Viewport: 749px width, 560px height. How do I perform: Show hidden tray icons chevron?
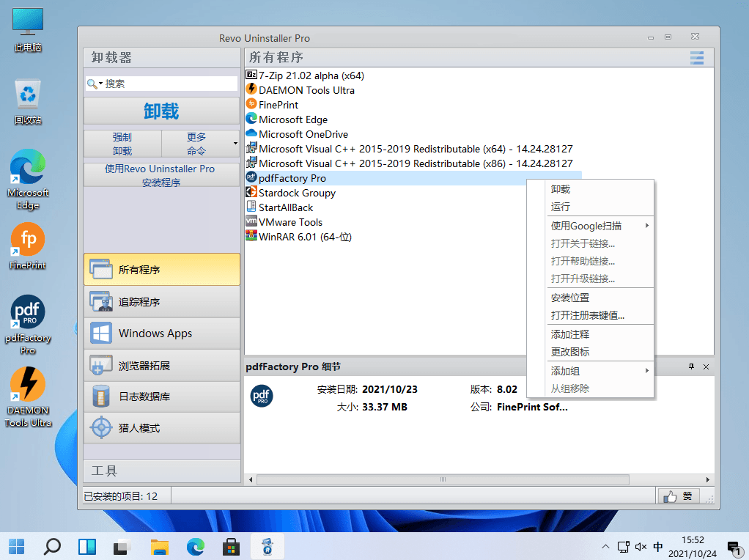pyautogui.click(x=605, y=547)
